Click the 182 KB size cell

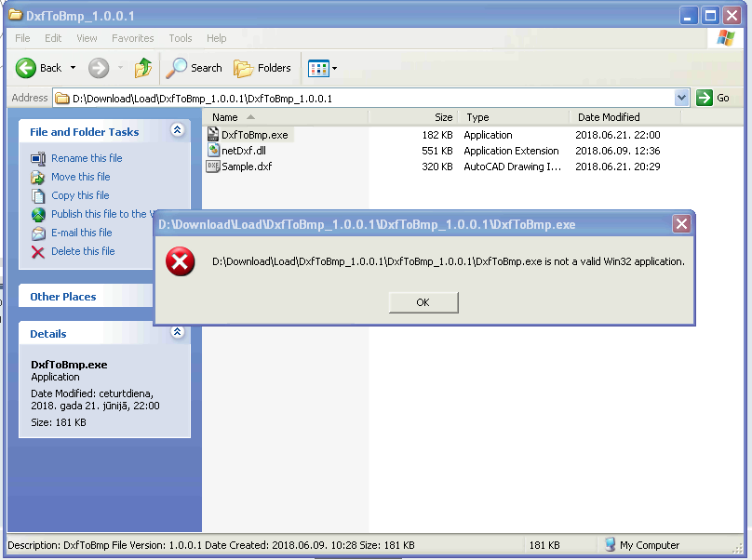pyautogui.click(x=437, y=135)
